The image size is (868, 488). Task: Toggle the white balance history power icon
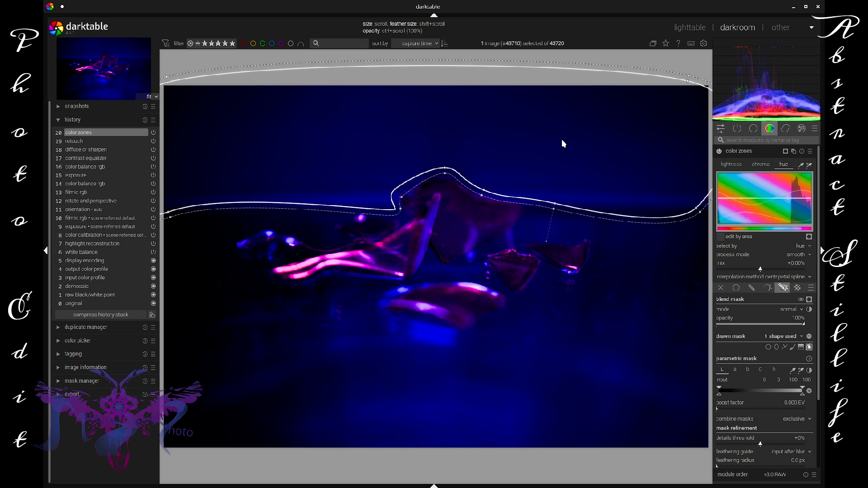click(153, 252)
